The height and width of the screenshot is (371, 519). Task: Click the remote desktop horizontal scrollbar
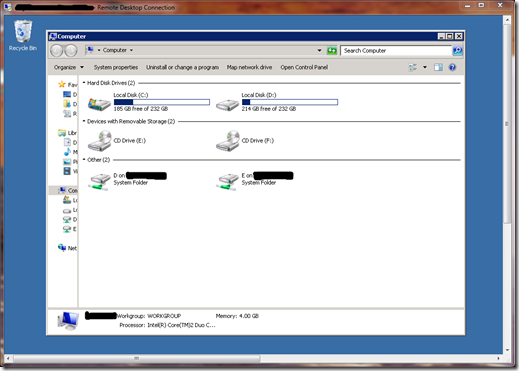click(136, 359)
